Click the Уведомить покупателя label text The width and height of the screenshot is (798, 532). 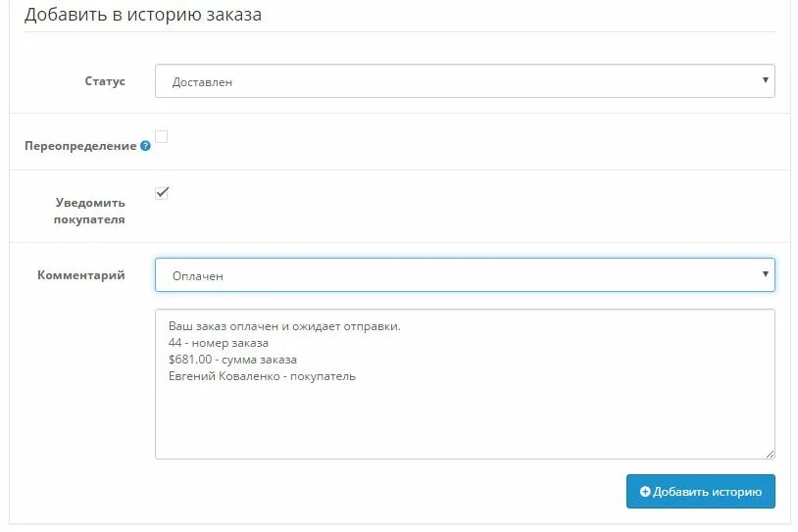[x=89, y=211]
